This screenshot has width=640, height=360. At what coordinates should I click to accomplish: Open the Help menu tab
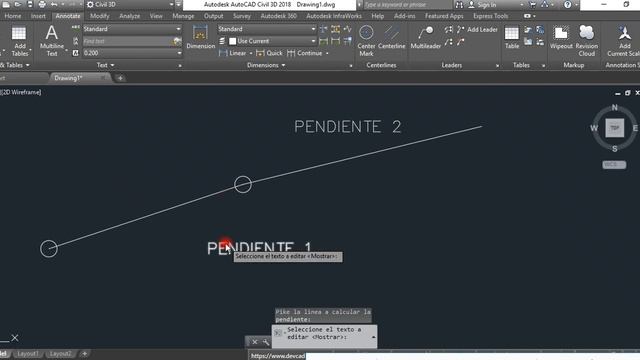click(378, 16)
